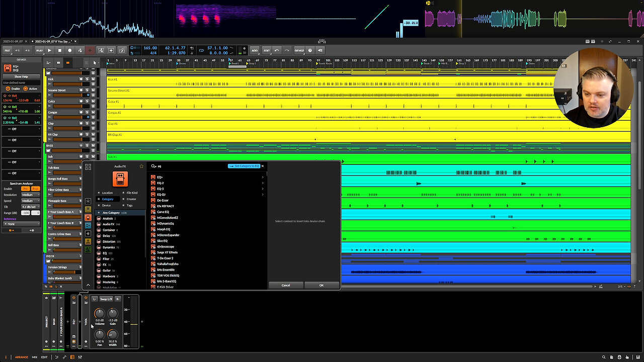
Task: Select the pointer tool above the track list
Action: tap(94, 63)
